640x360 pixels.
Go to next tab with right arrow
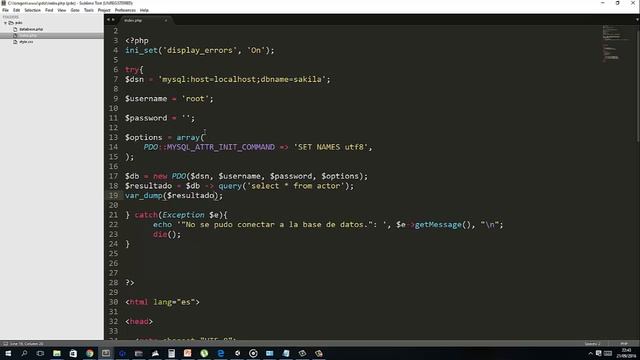113,20
